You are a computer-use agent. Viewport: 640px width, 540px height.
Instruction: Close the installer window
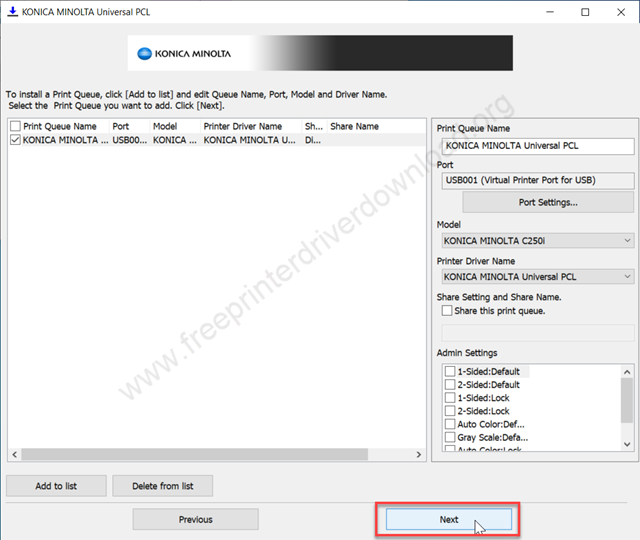621,12
